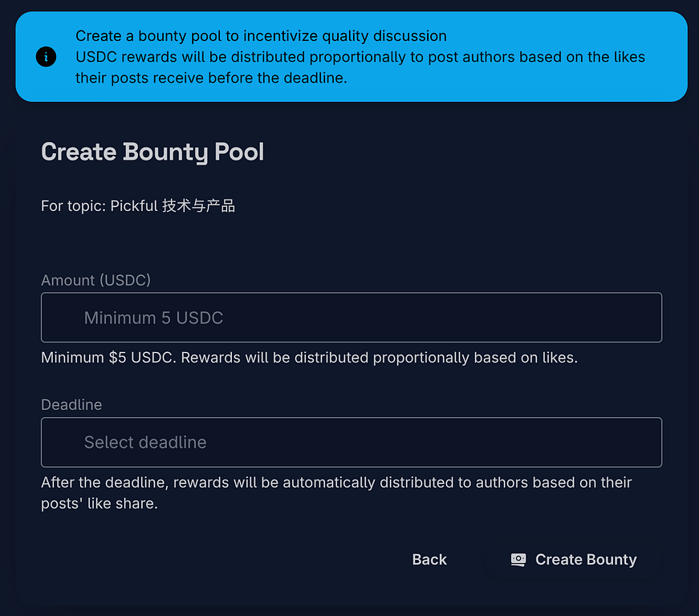Viewport: 699px width, 616px height.
Task: Click the "Minimum 5 USDC" placeholder text
Action: 153,318
